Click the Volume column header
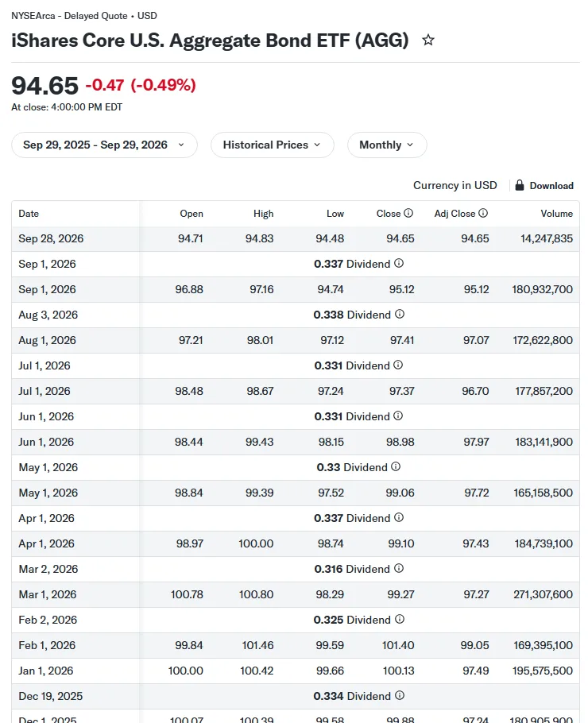 pyautogui.click(x=557, y=214)
